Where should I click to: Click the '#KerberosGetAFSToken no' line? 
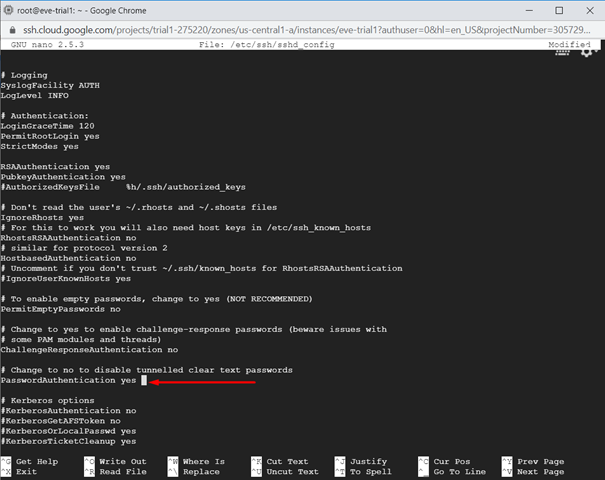[61, 421]
